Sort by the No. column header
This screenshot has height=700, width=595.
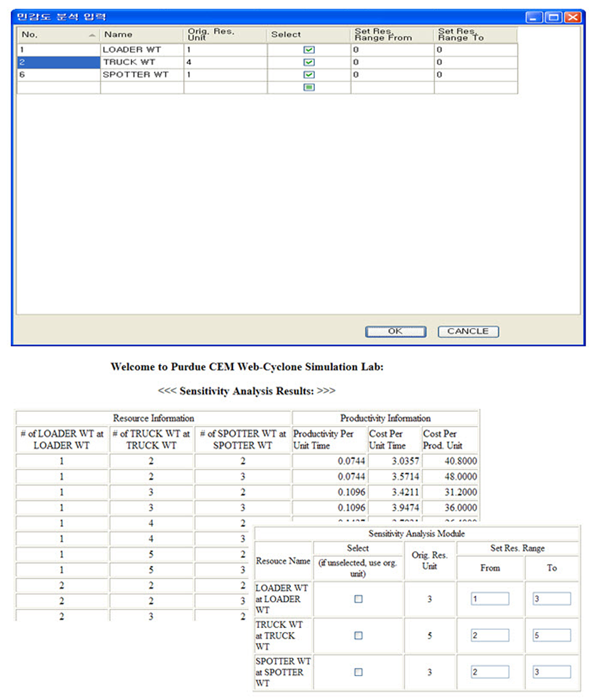(58, 35)
